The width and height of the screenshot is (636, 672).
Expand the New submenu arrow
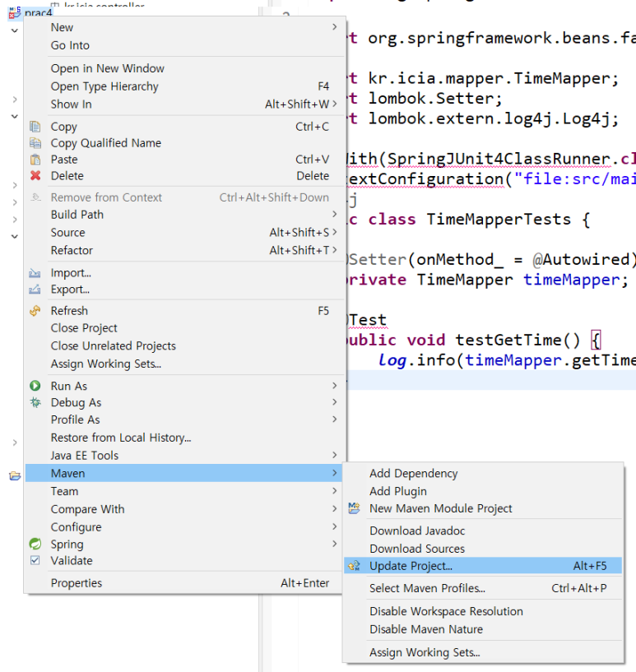335,27
